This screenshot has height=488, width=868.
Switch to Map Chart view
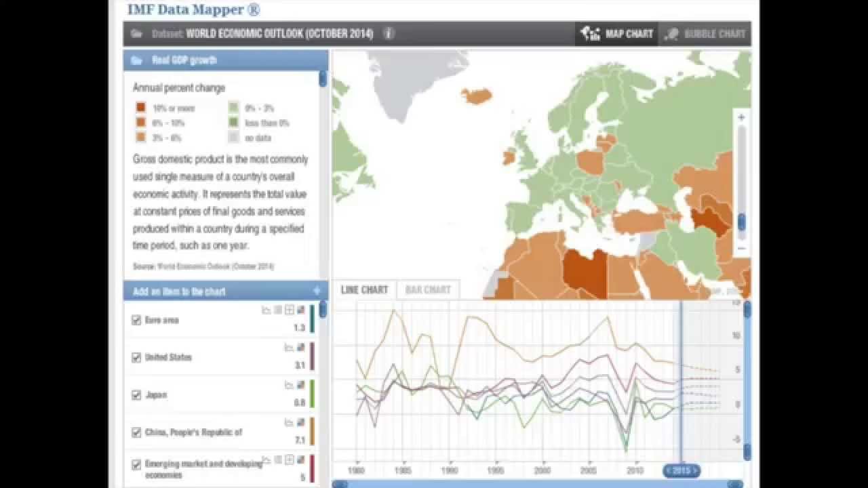coord(616,34)
